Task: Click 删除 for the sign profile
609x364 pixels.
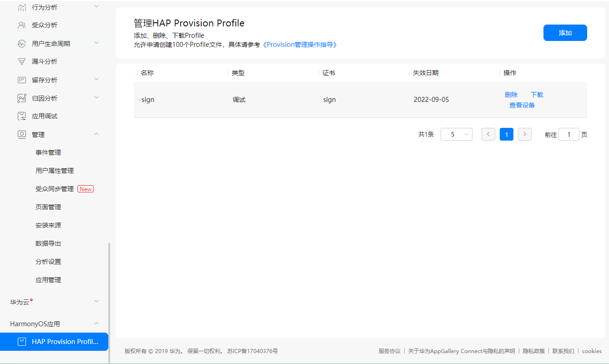Action: click(x=511, y=95)
